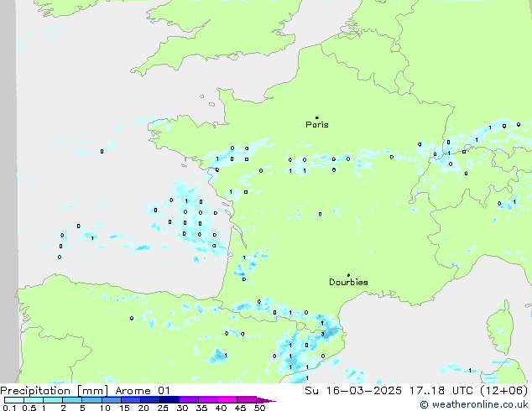532x411 pixels.
Task: Select the 1–2 mm legend color swatch
Action: [x=53, y=400]
